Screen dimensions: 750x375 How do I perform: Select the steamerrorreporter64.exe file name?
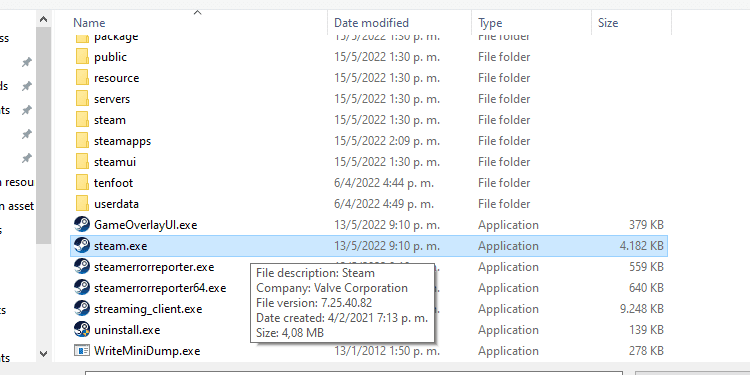(x=160, y=288)
